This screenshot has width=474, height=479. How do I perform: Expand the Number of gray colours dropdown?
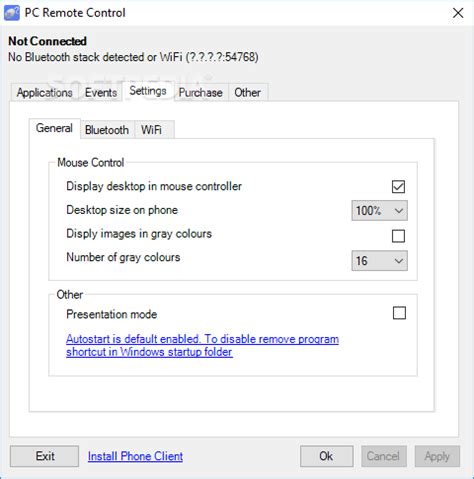coord(379,260)
